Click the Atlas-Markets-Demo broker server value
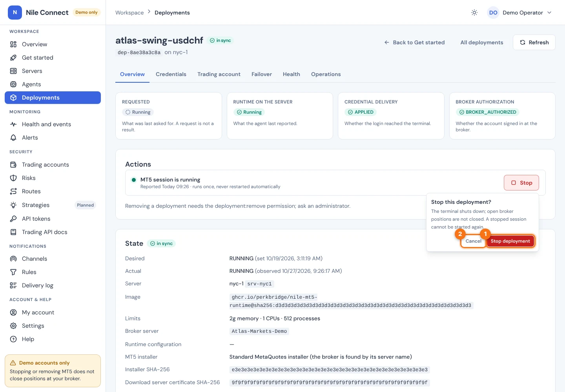Screen dimensions: 565x392 pyautogui.click(x=259, y=331)
